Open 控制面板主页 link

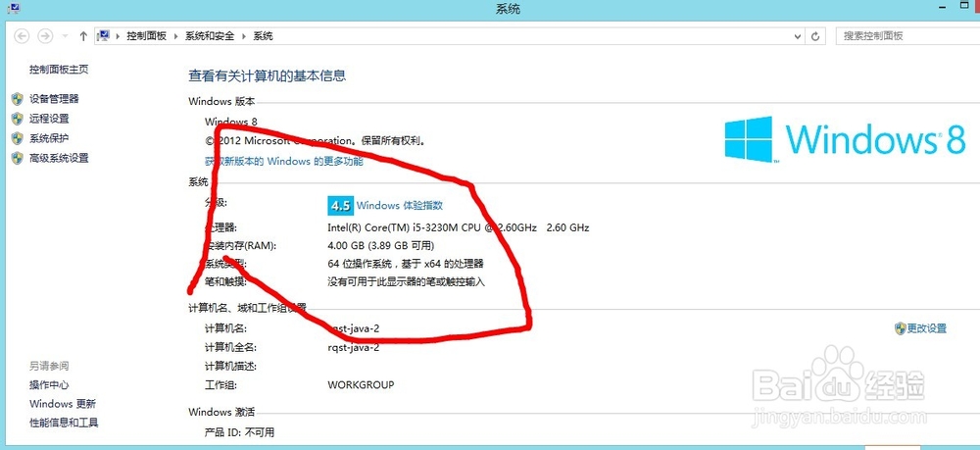pos(59,70)
